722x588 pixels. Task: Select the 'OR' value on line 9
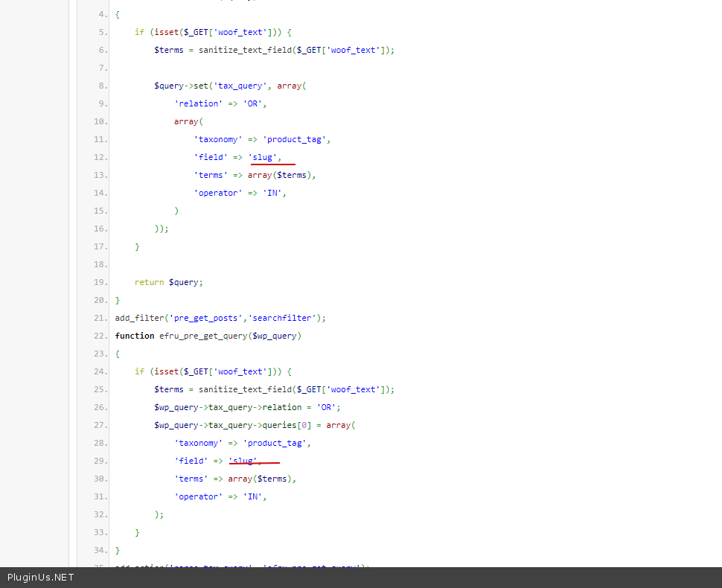[x=252, y=103]
